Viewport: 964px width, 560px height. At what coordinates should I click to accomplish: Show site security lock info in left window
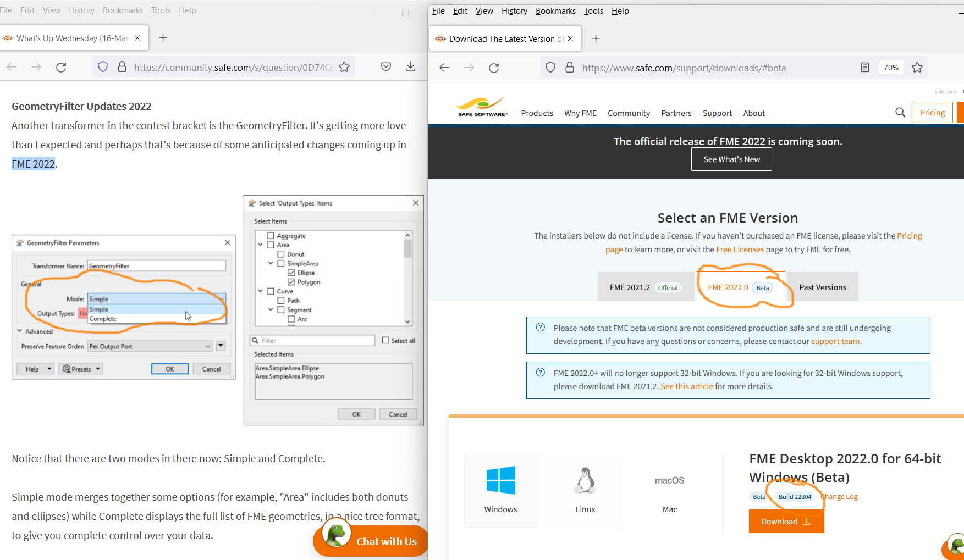click(x=122, y=67)
